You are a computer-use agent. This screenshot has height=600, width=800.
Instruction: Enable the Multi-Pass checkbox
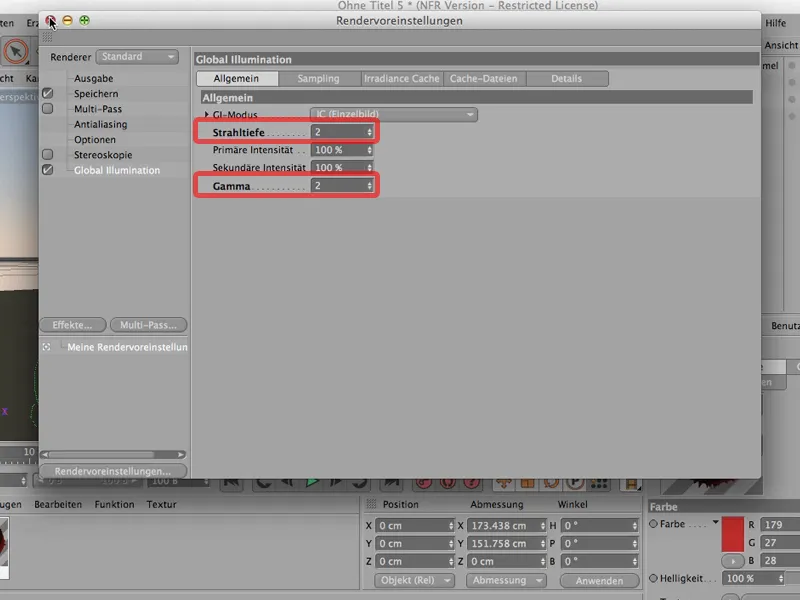pyautogui.click(x=47, y=109)
